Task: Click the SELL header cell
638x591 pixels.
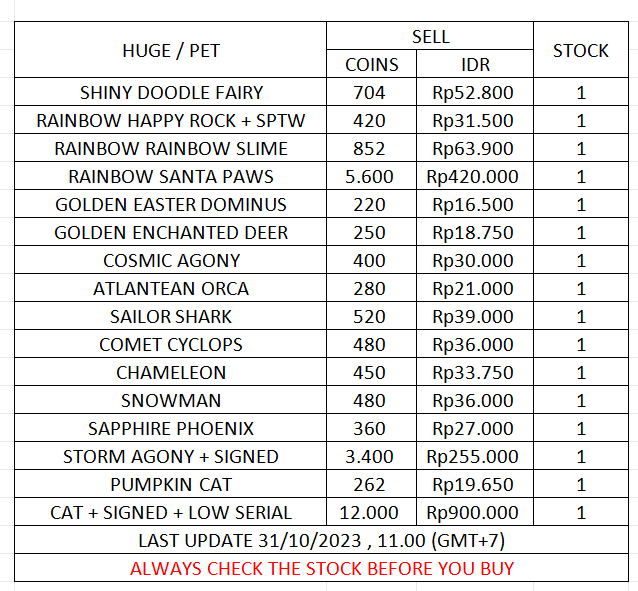Action: (x=430, y=37)
